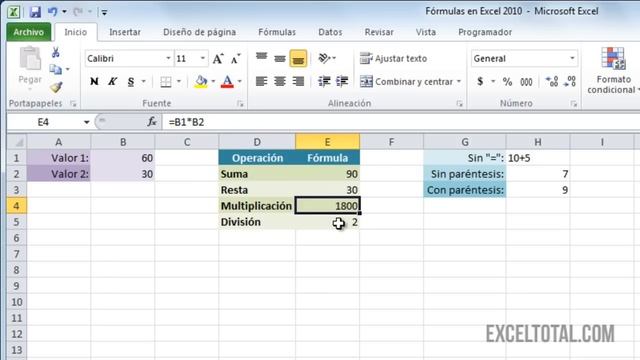Toggle bottom vertical alignment

[298, 58]
